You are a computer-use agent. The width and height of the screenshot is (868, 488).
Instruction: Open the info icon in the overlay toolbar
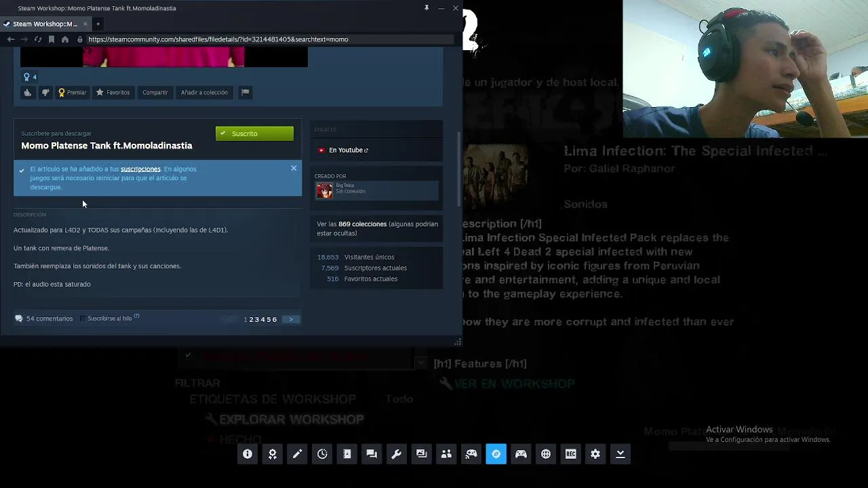248,454
